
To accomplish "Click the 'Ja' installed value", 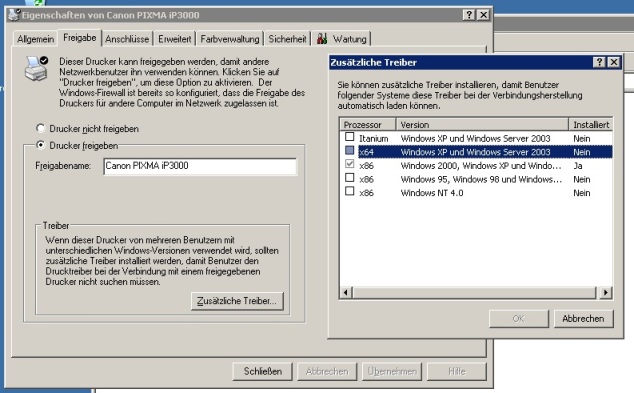I will point(578,166).
